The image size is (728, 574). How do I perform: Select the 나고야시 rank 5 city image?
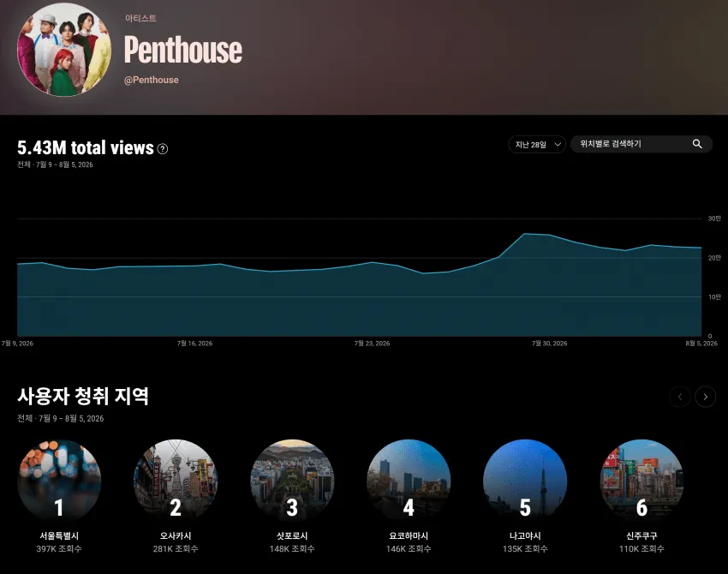[525, 481]
